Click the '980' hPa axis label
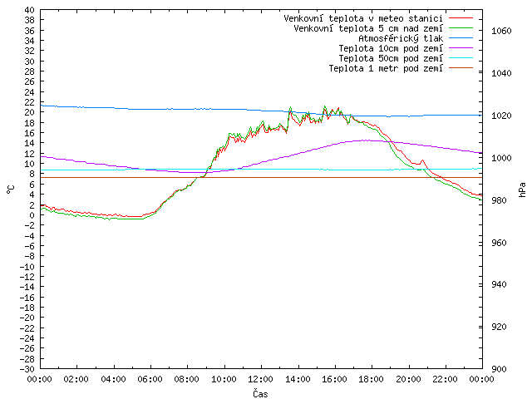532x399 pixels. coord(499,200)
